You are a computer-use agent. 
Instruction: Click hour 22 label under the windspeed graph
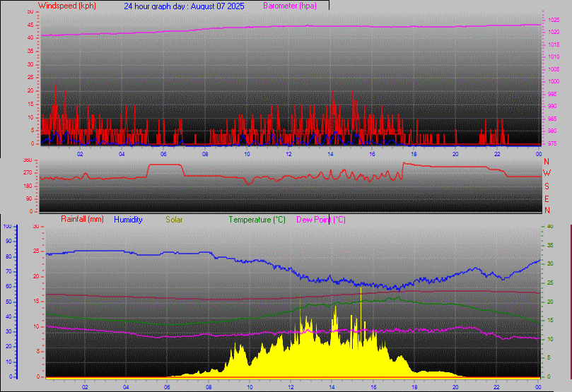tap(497, 154)
